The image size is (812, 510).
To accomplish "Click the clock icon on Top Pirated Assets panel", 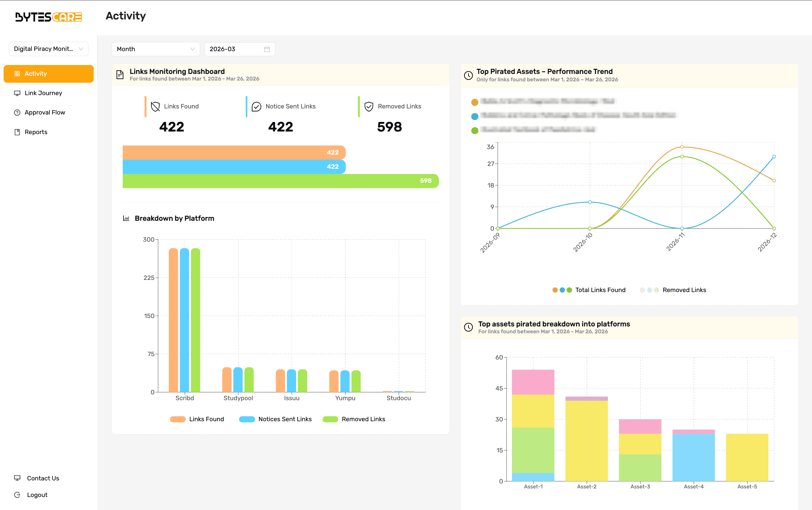I will [468, 75].
